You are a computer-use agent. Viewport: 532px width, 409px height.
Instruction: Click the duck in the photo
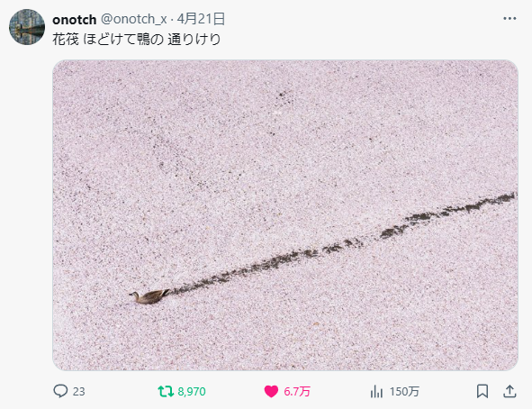149,296
